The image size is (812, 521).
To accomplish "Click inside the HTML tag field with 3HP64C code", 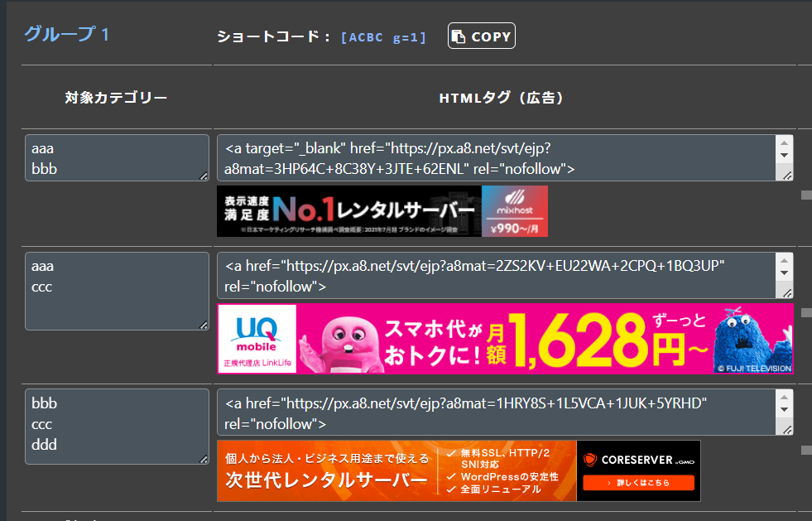I will pyautogui.click(x=497, y=158).
